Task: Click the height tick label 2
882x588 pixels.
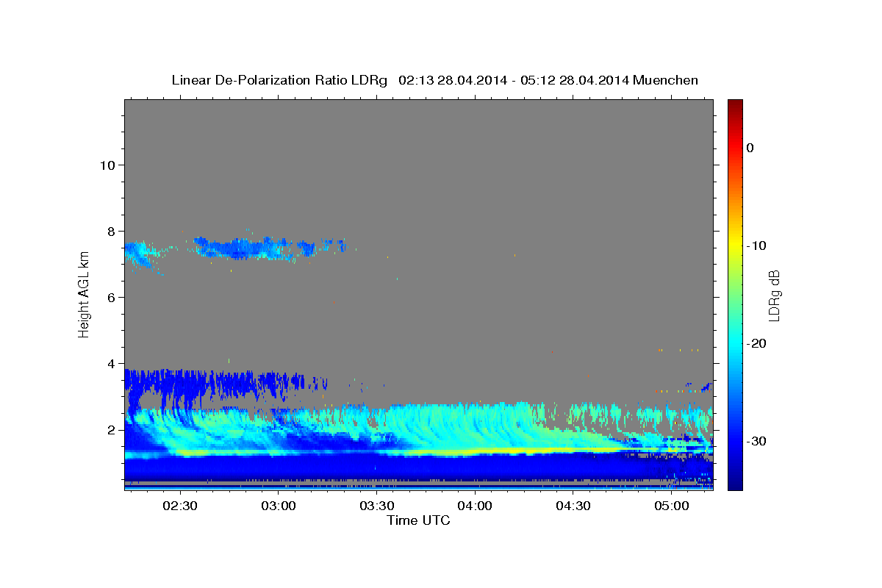Action: click(112, 429)
